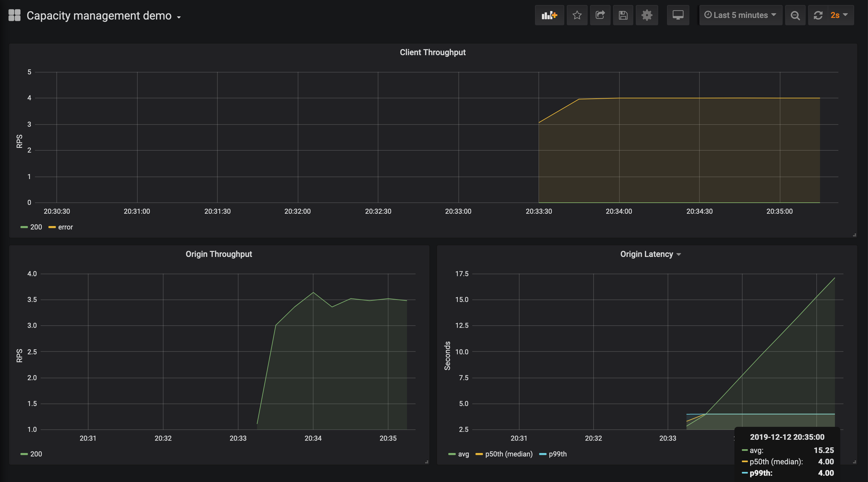Screen dimensions: 868x482
Task: Zoom out time range with magnifier
Action: 795,15
